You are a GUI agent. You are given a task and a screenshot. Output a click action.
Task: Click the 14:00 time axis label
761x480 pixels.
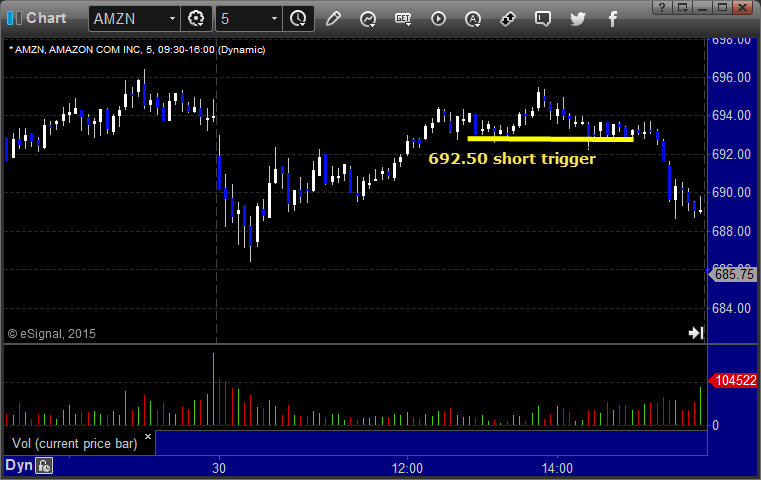pyautogui.click(x=557, y=468)
